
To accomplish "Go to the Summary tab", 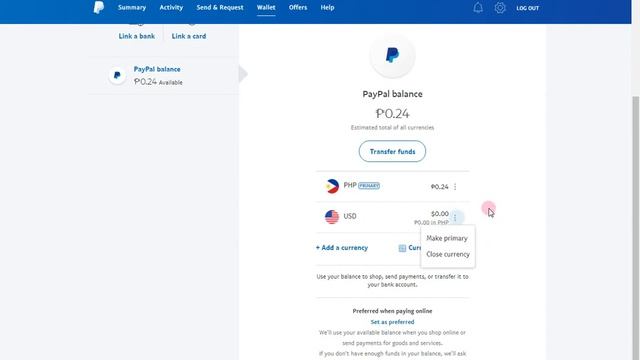I will [132, 7].
